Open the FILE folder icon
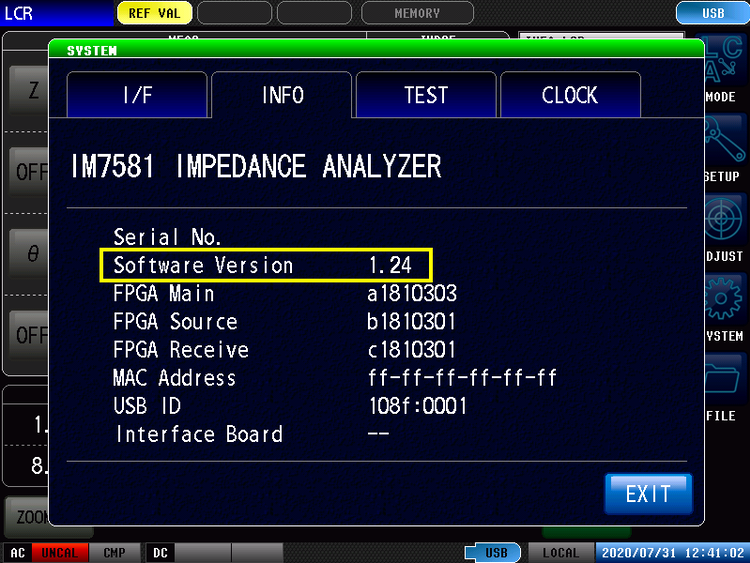 coord(725,388)
